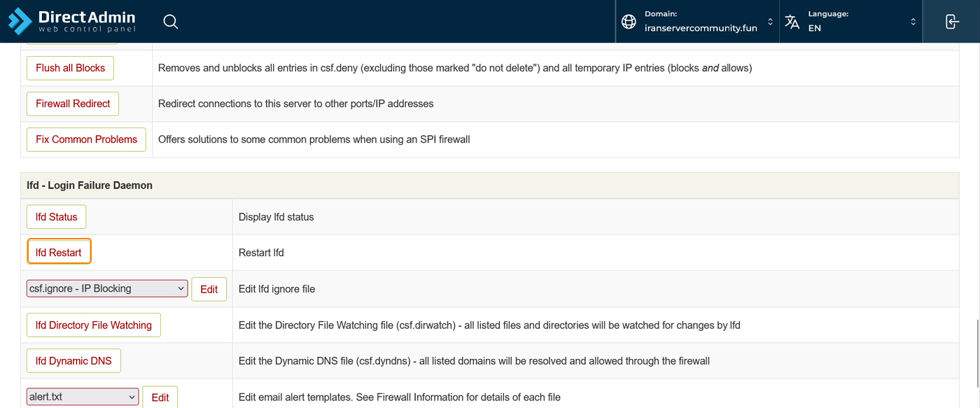The image size is (980, 408).
Task: Click the DirectAdmin logo
Action: tap(72, 21)
